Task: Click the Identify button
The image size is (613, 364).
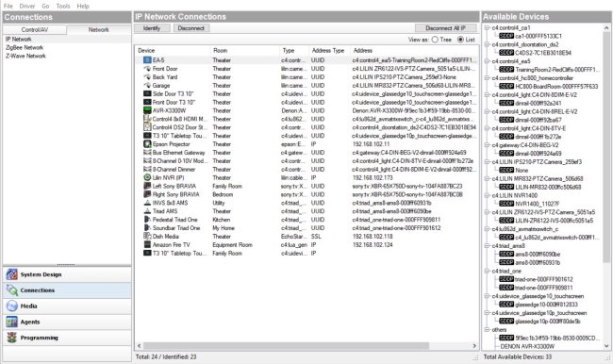Action: 152,28
